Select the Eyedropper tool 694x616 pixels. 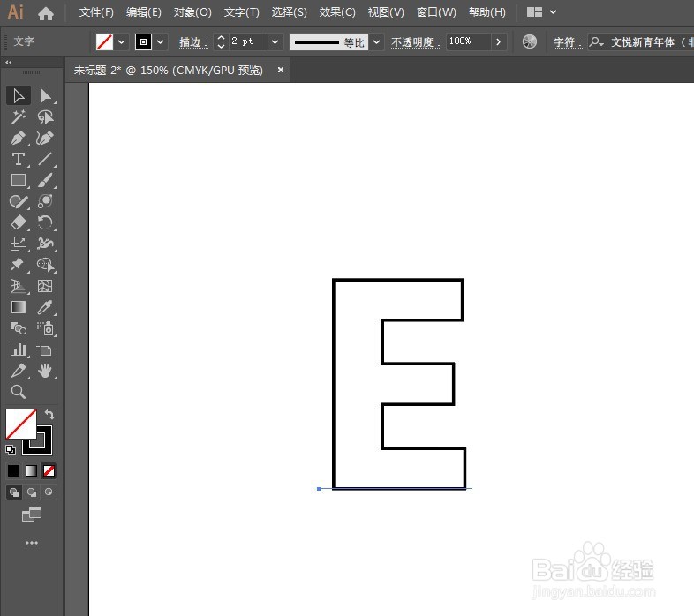click(45, 307)
